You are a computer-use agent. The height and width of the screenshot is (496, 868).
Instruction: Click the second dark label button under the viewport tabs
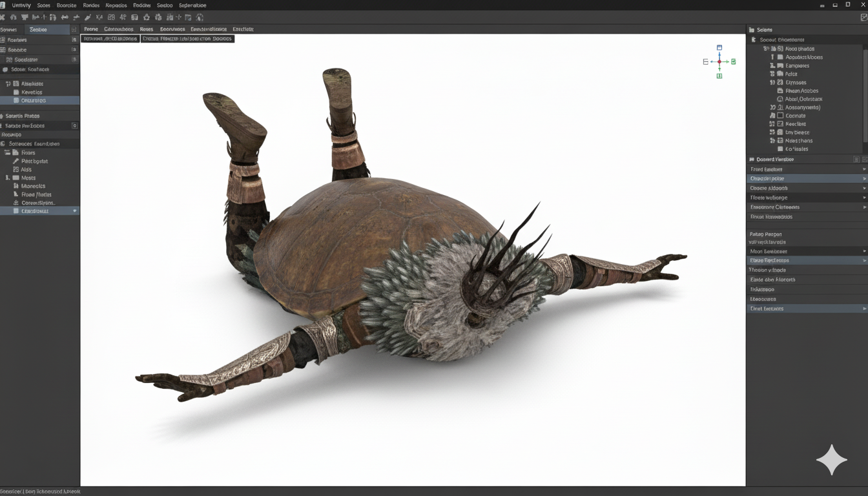coord(187,39)
